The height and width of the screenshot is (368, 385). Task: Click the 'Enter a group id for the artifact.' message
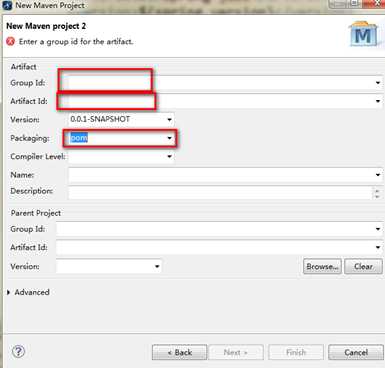pos(76,42)
